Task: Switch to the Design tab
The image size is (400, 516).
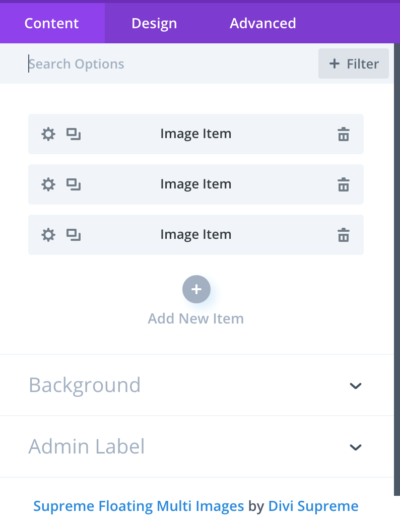Action: (x=154, y=23)
